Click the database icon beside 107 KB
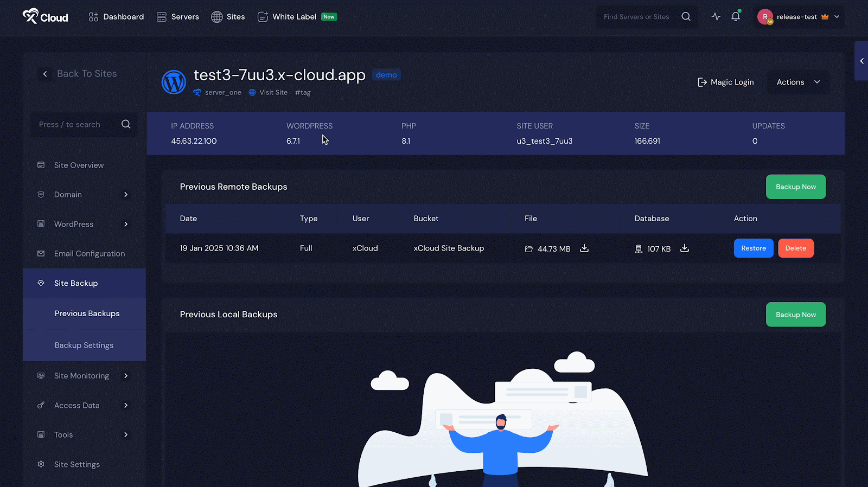The width and height of the screenshot is (868, 487). 639,249
